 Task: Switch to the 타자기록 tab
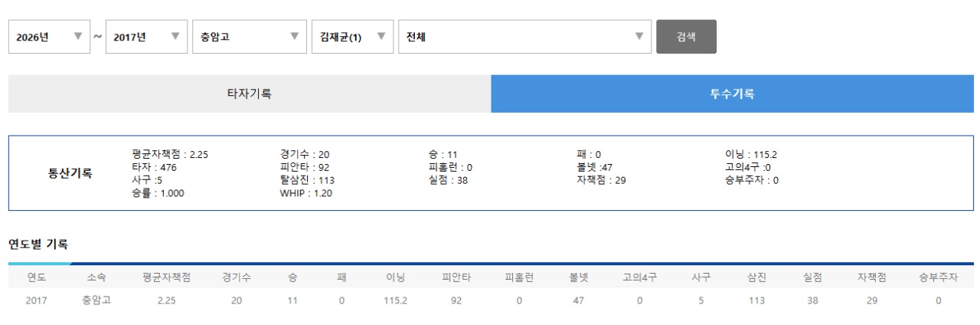click(x=250, y=94)
